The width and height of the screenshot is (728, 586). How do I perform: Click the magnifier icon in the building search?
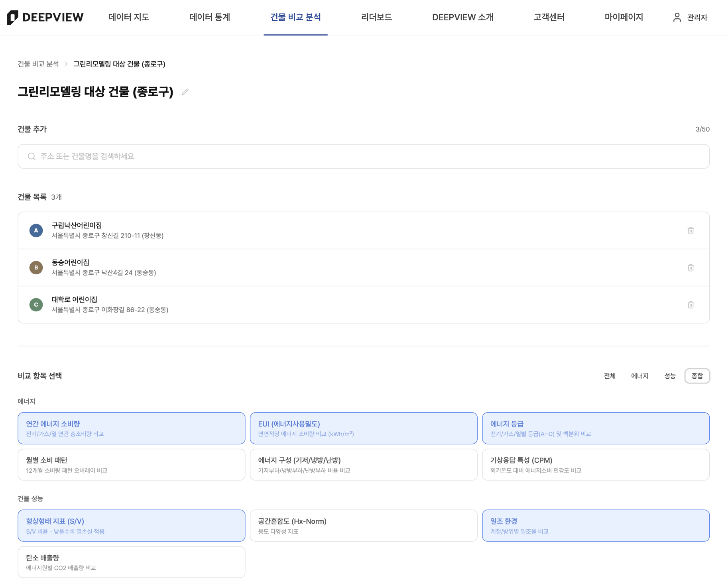tap(31, 156)
